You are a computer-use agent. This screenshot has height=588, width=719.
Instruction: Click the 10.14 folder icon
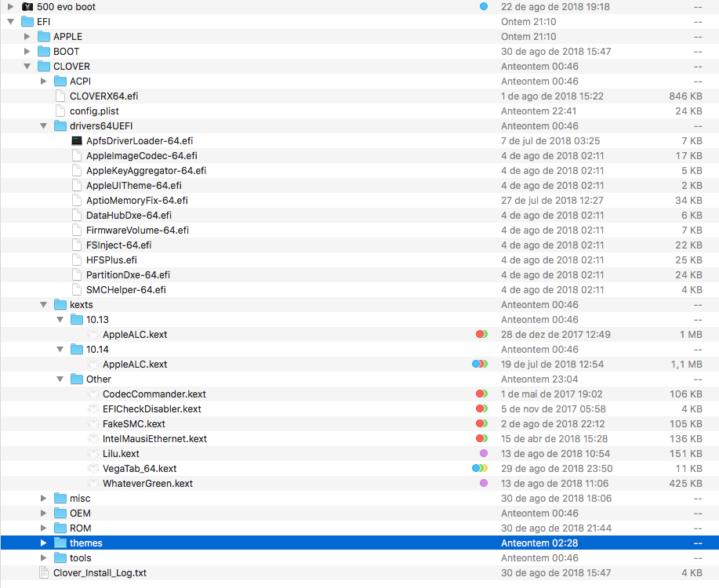pyautogui.click(x=77, y=350)
